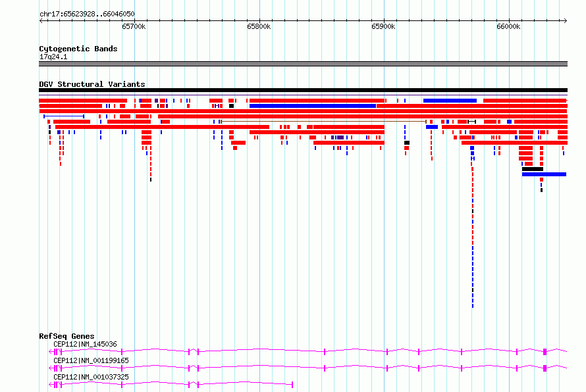Image resolution: width=586 pixels, height=392 pixels.
Task: Click the chr17:65623928..66046050 coordinate label
Action: click(x=87, y=14)
